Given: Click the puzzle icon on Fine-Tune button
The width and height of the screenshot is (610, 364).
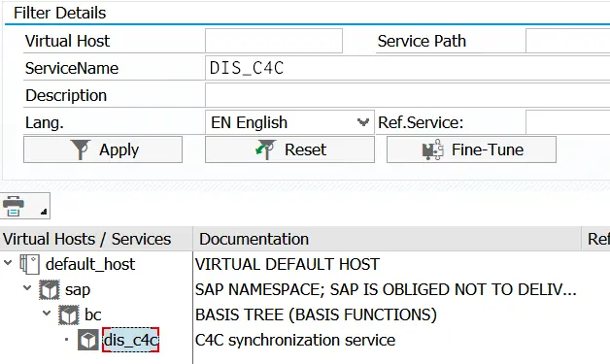Looking at the screenshot, I should [x=433, y=149].
